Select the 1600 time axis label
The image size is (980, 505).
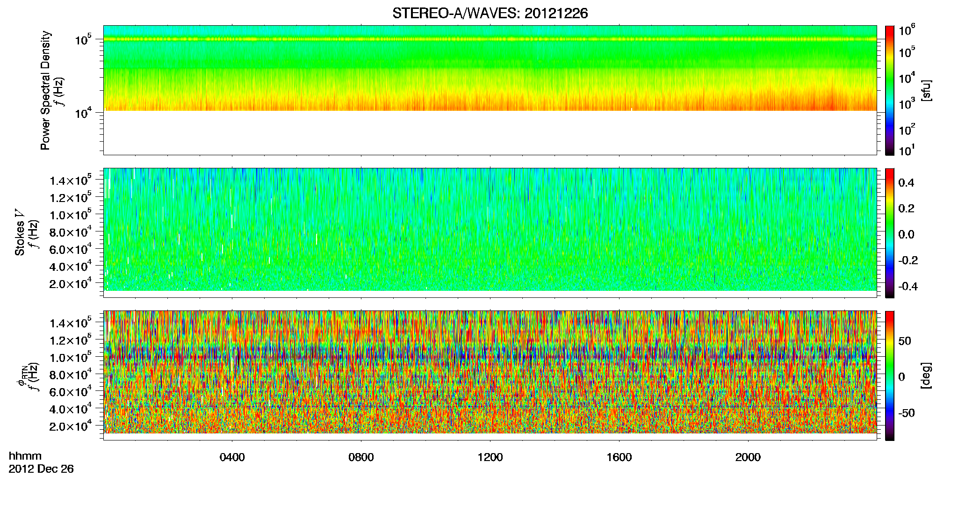point(619,457)
